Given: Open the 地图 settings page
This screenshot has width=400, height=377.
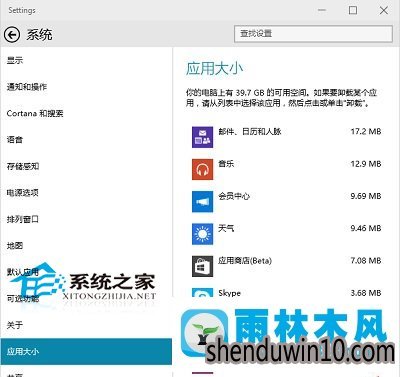Looking at the screenshot, I should pyautogui.click(x=15, y=246).
